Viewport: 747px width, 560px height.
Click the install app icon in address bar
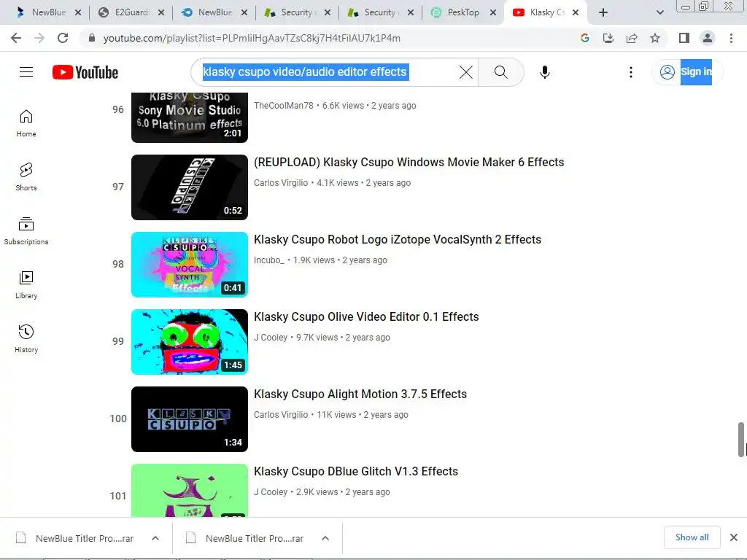(608, 38)
